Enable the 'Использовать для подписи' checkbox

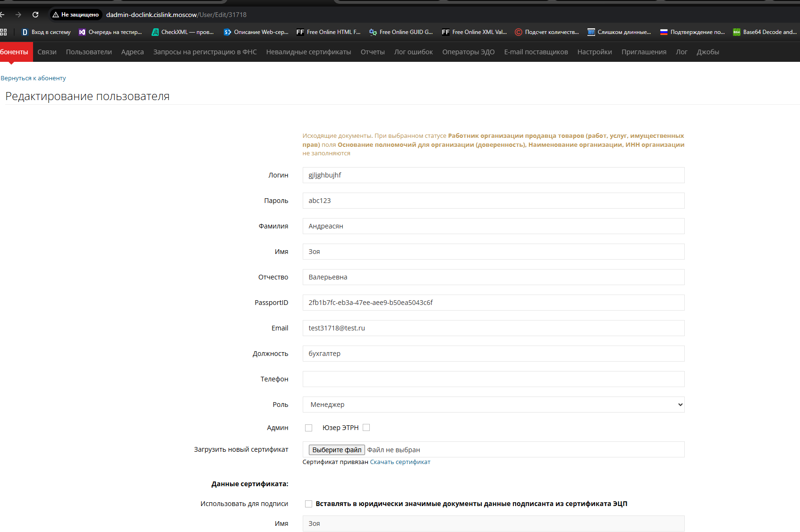click(309, 504)
